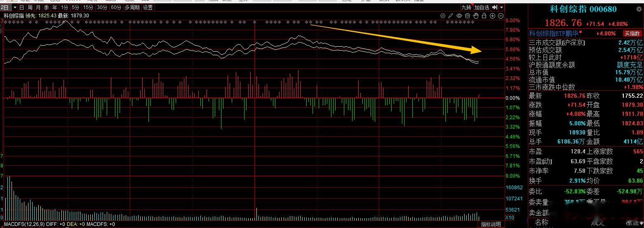Click the 金额 value 4114亿
644x228 pixels.
pos(634,141)
